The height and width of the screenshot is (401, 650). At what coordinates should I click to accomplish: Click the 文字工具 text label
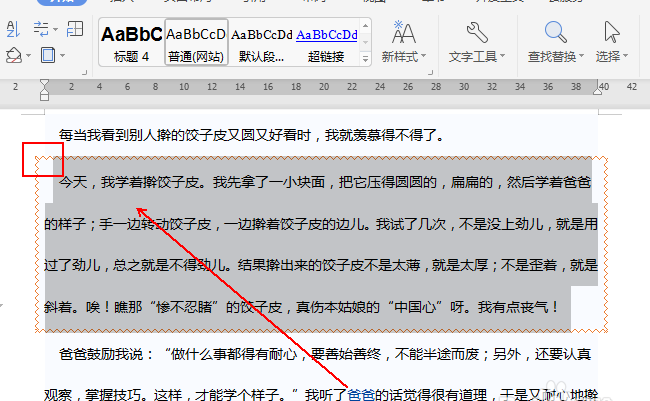pyautogui.click(x=473, y=56)
